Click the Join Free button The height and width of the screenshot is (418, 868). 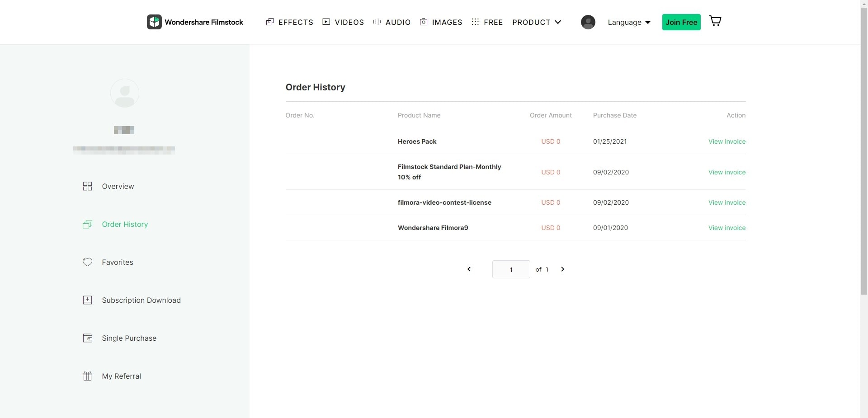pyautogui.click(x=681, y=22)
